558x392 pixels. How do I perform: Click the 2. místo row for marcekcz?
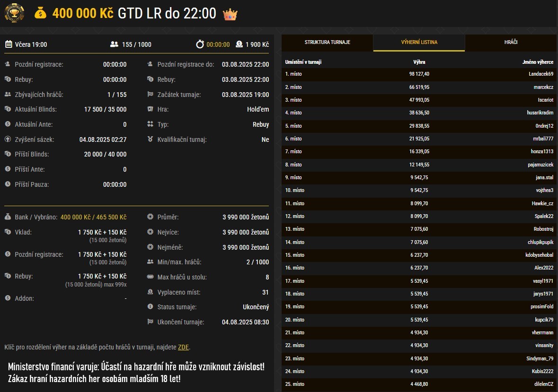419,87
